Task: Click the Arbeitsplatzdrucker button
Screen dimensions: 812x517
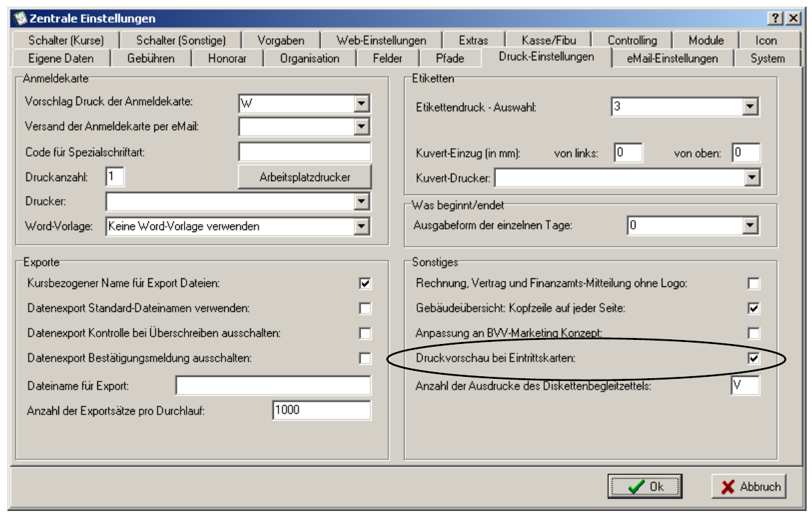Action: (305, 177)
